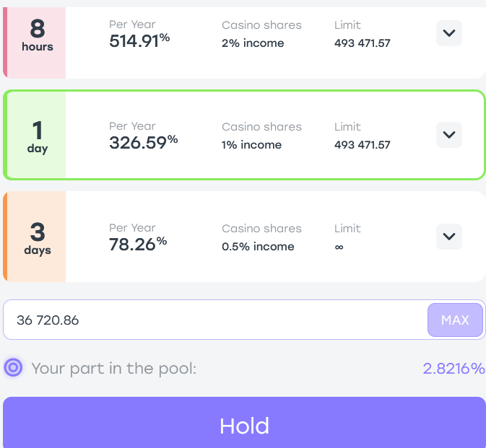486x448 pixels.
Task: Click the infinity limit symbol
Action: [x=339, y=247]
